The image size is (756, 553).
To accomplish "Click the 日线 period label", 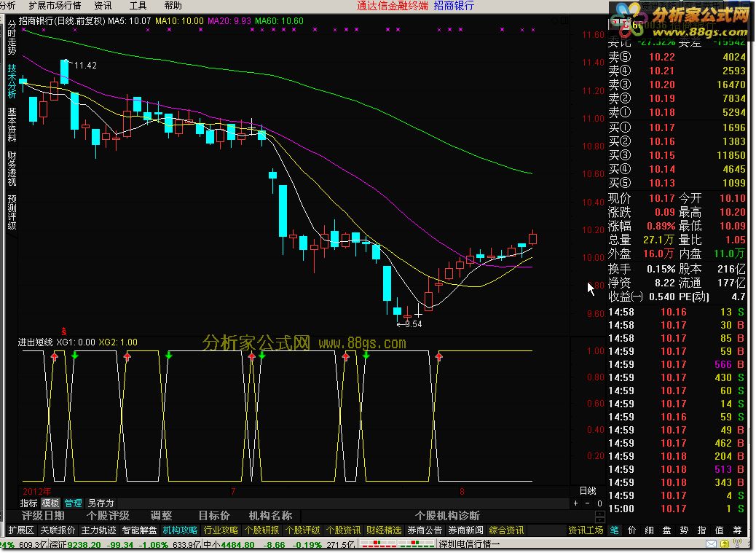I will click(x=588, y=491).
